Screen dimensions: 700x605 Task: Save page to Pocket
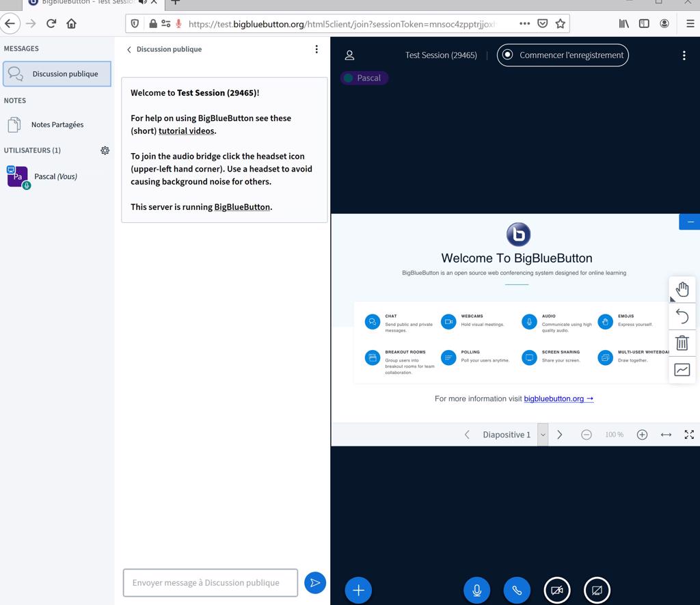click(x=542, y=23)
